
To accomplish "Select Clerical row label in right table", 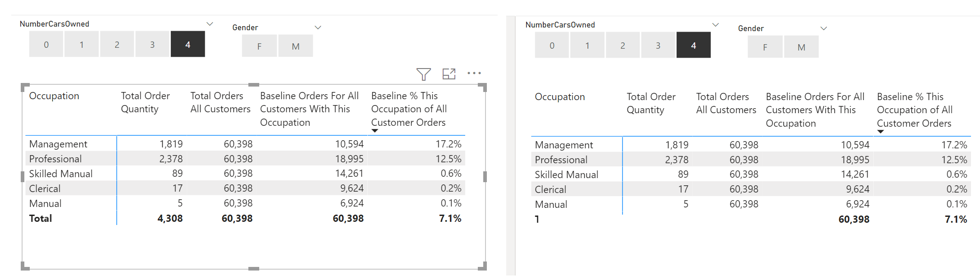I will 550,190.
